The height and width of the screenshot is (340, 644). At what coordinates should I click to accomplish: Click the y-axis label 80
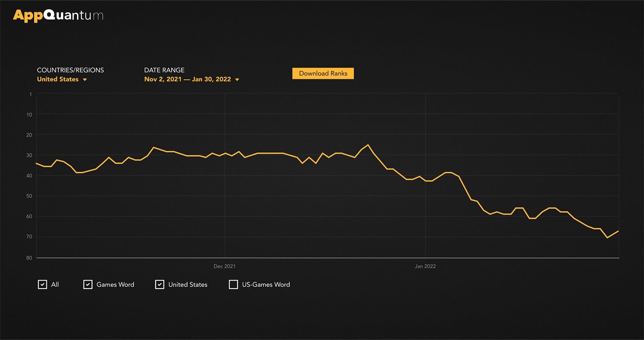click(x=29, y=258)
